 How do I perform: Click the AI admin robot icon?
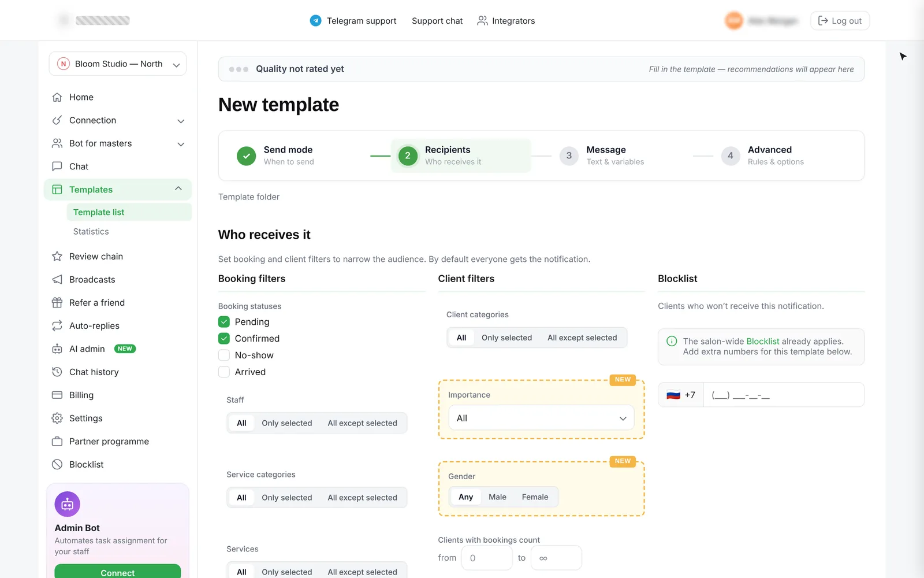coord(57,349)
